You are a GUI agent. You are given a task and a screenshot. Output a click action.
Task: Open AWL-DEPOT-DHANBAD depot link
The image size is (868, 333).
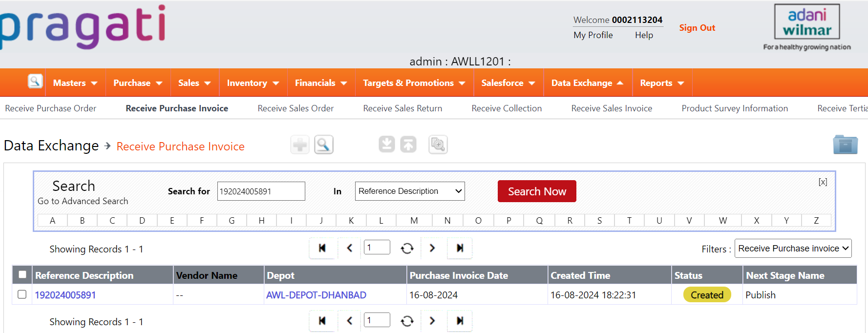(x=316, y=295)
